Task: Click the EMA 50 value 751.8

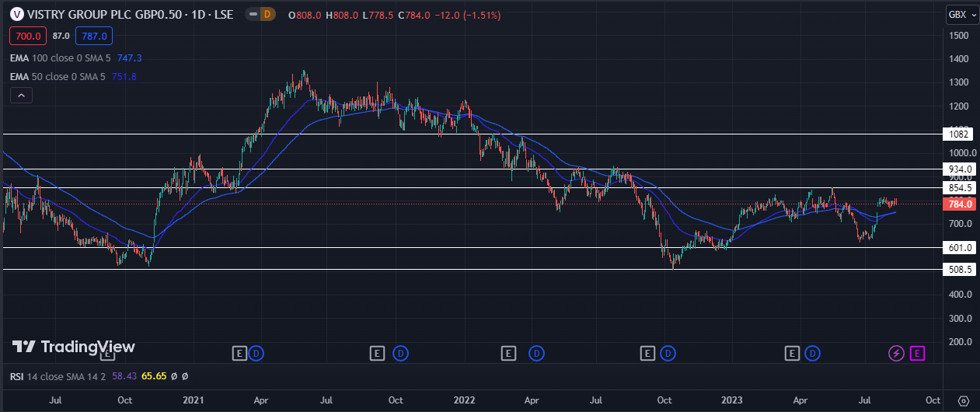Action: tap(124, 76)
